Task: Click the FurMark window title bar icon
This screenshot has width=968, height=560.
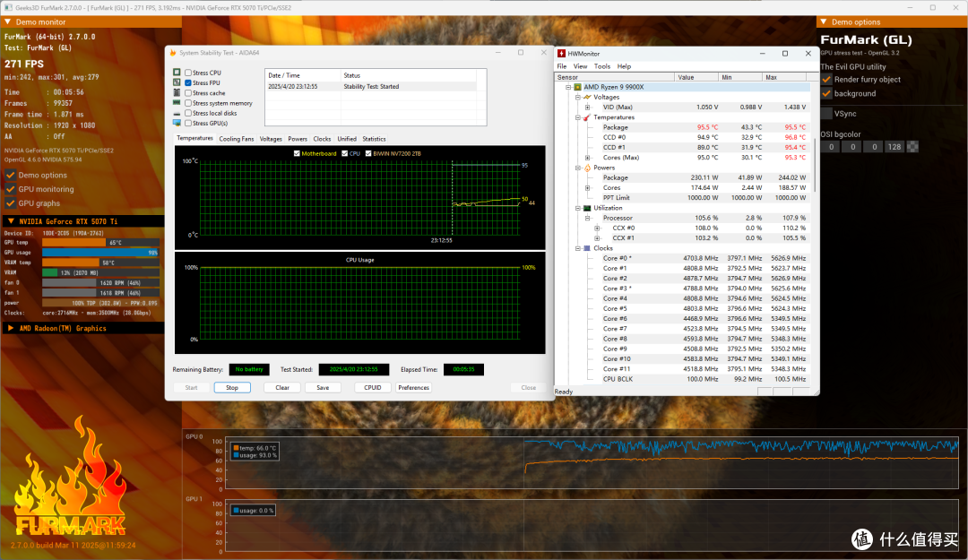Action: pos(8,7)
